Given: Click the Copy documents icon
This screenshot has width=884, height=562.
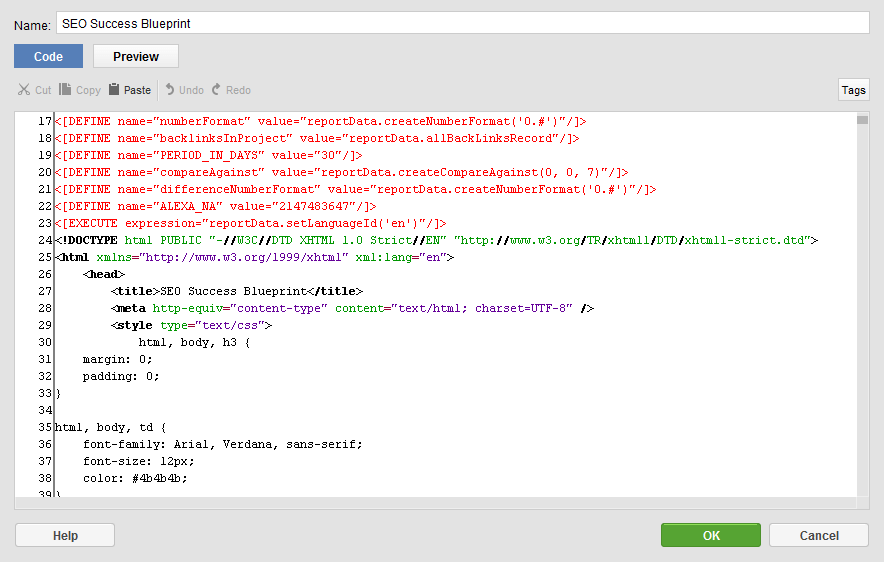Looking at the screenshot, I should 65,90.
